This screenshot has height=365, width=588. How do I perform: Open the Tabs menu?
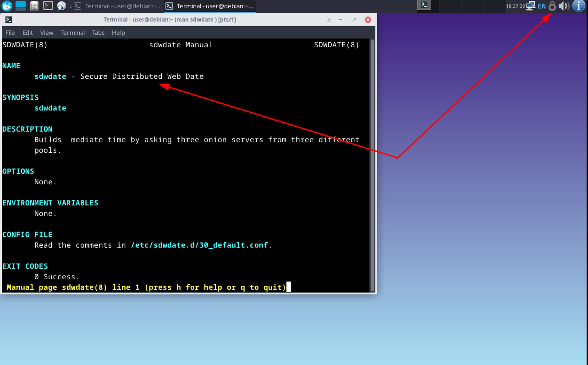[x=98, y=33]
